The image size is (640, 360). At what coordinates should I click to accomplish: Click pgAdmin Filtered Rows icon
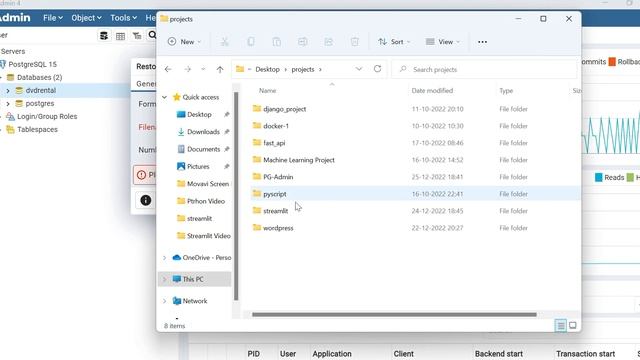[x=137, y=36]
